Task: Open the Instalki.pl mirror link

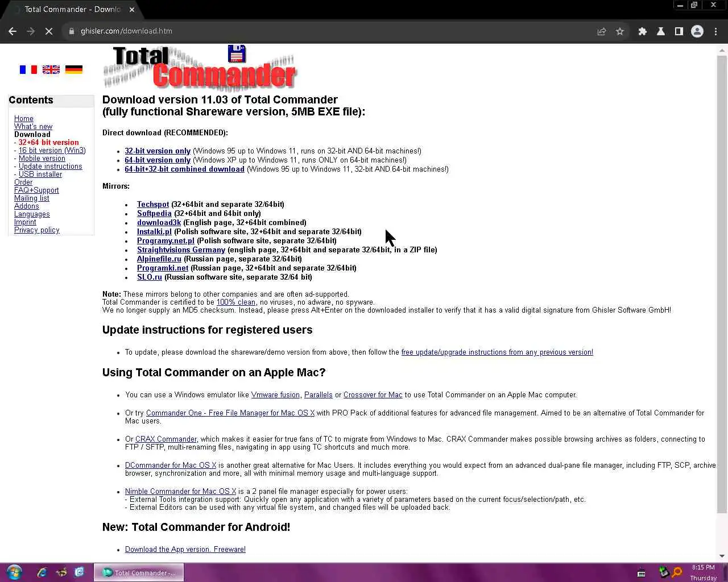Action: [x=154, y=231]
